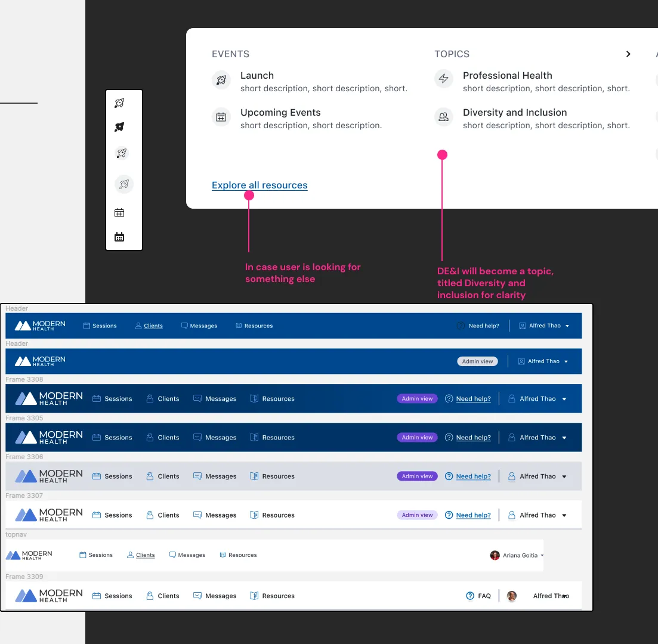Click the Need help? question icon in Frame 3305

click(x=449, y=437)
